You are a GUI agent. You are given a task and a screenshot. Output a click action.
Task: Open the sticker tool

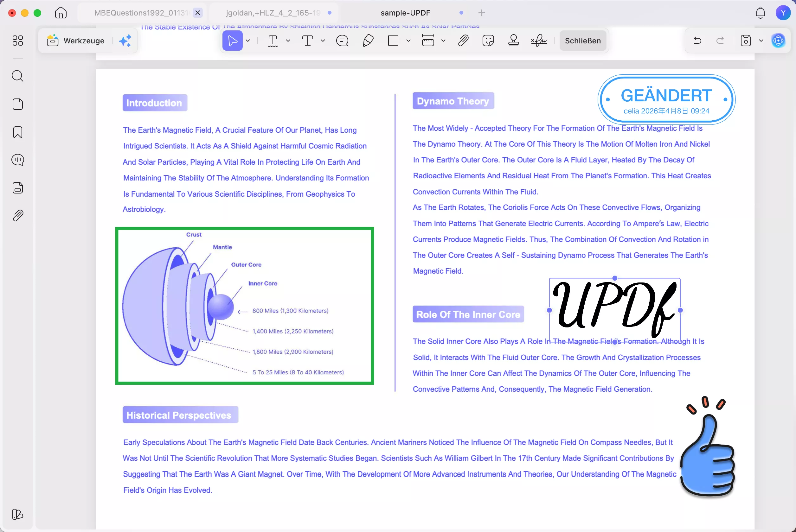point(488,41)
